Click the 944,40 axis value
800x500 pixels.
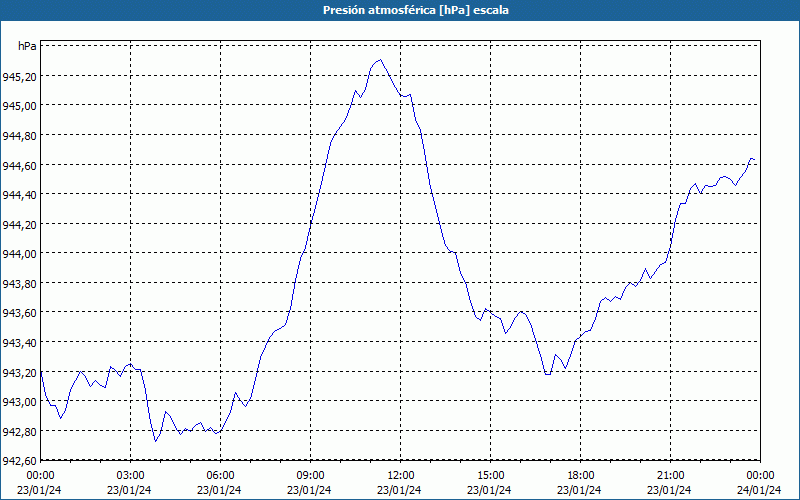point(19,195)
